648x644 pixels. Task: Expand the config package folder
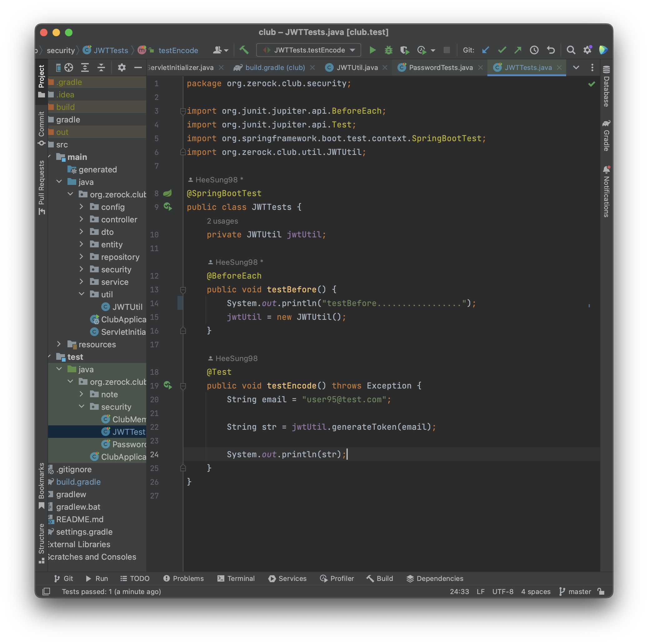(x=81, y=207)
